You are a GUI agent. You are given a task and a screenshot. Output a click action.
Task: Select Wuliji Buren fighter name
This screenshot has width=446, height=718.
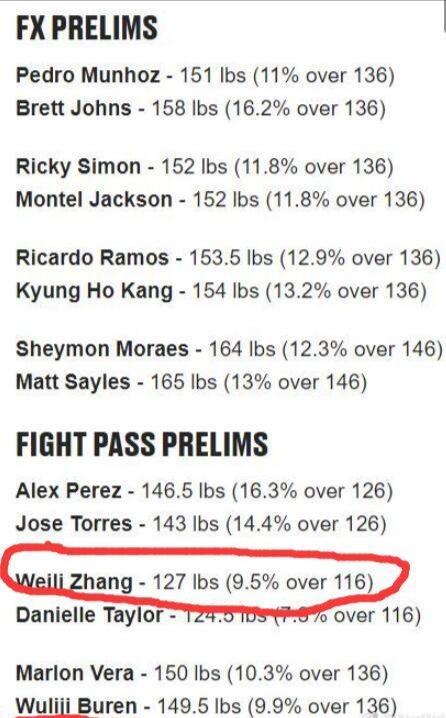pyautogui.click(x=76, y=707)
